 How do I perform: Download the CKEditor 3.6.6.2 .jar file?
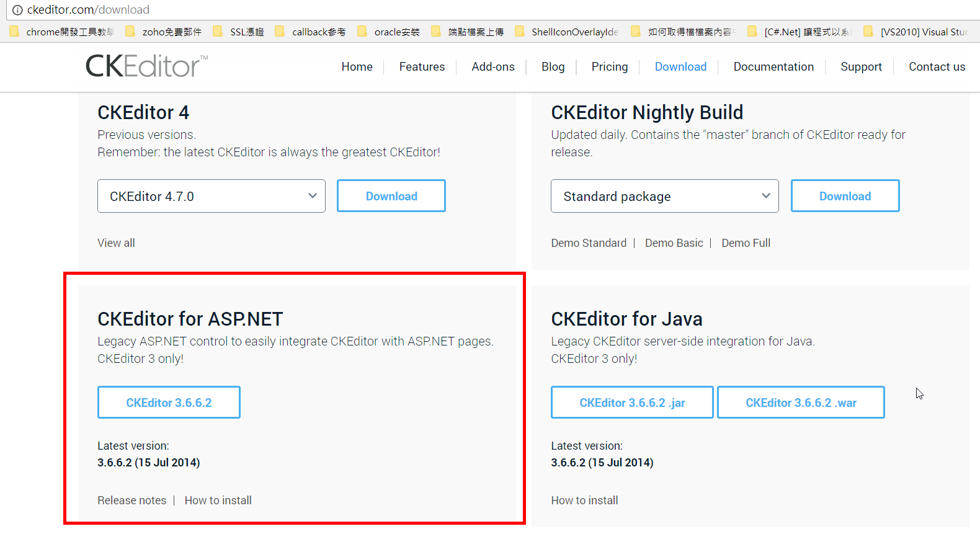click(x=632, y=403)
